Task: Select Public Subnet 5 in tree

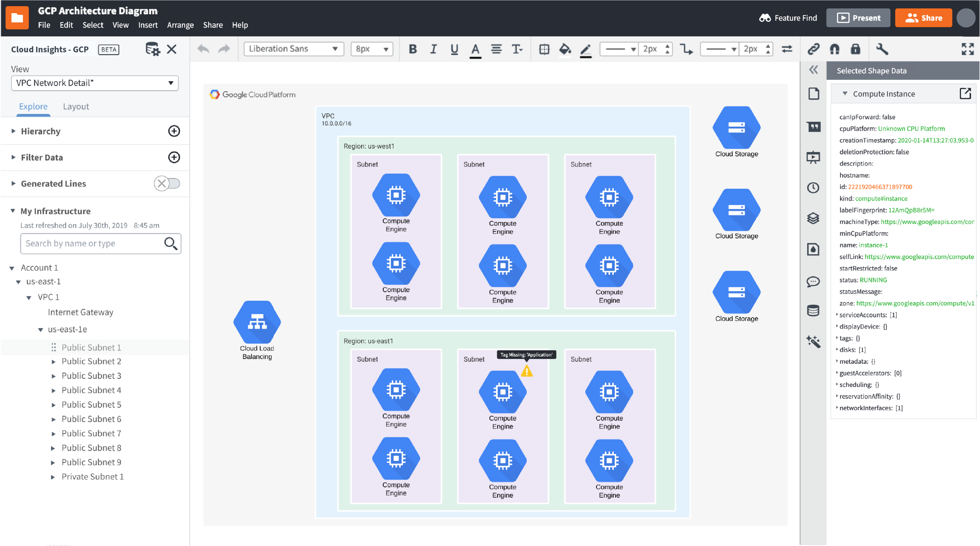Action: coord(91,405)
